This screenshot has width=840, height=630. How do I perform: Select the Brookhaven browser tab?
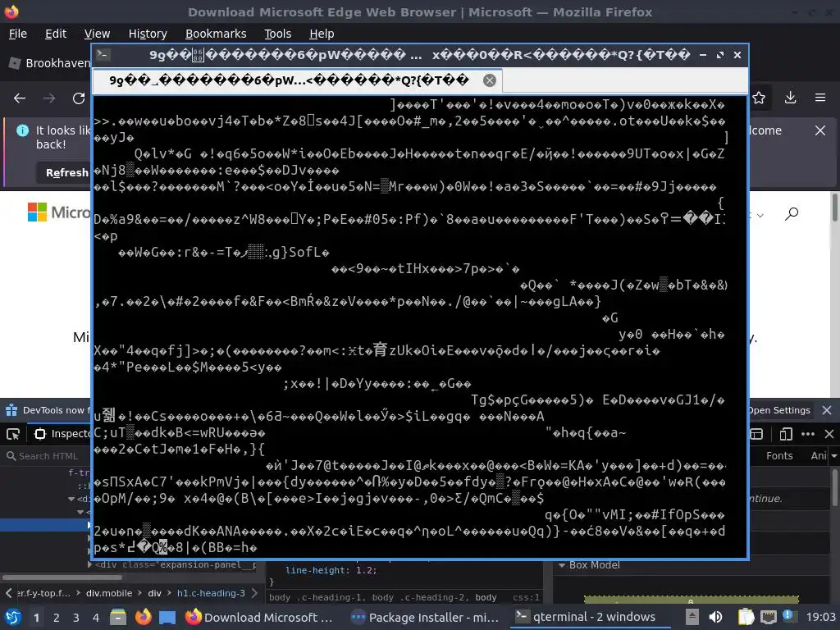[50, 63]
